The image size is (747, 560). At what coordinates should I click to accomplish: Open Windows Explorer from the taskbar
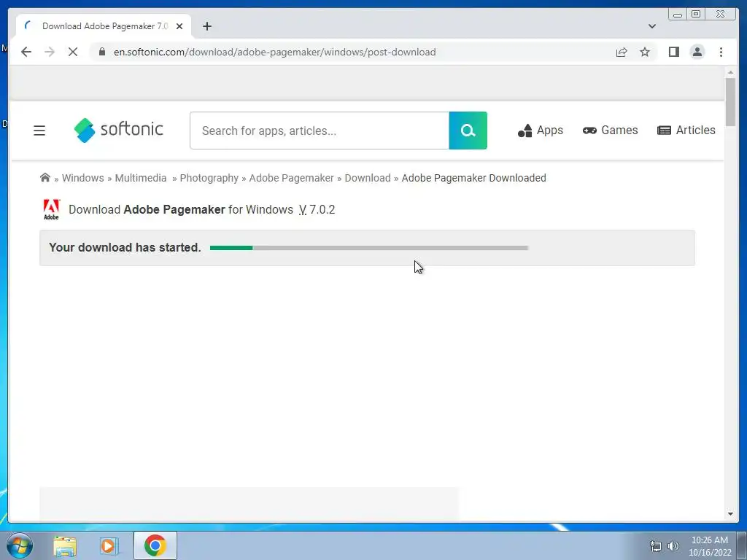coord(65,545)
